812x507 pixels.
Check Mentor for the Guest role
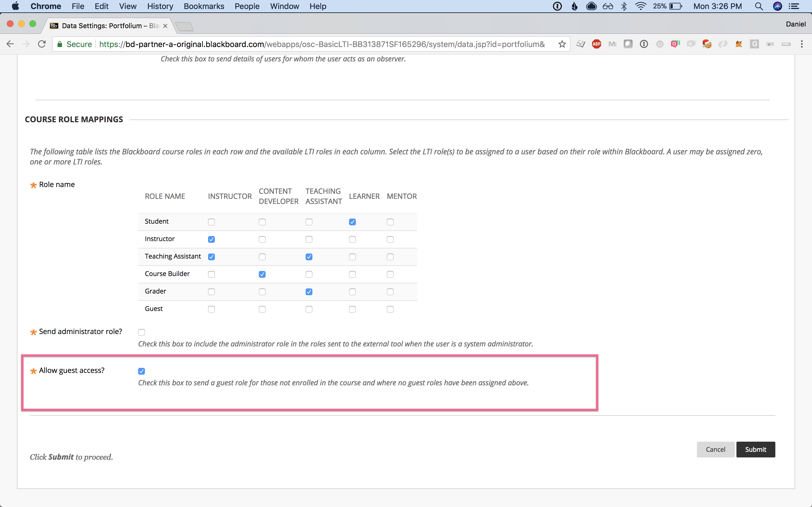(390, 309)
